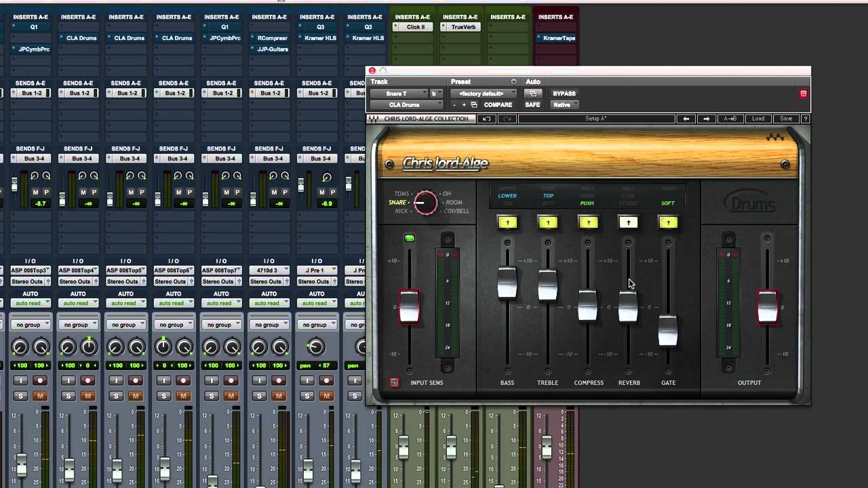The height and width of the screenshot is (488, 868).
Task: Click the COMPARE button
Action: (x=498, y=105)
